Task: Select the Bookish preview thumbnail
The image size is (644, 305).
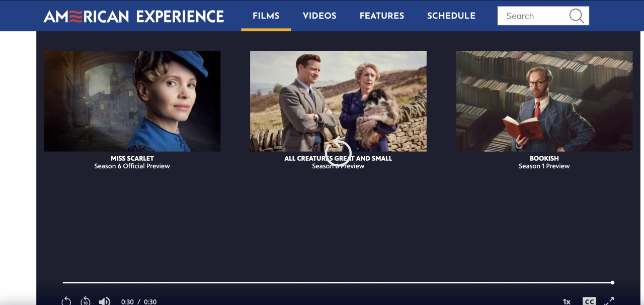Action: coord(544,101)
